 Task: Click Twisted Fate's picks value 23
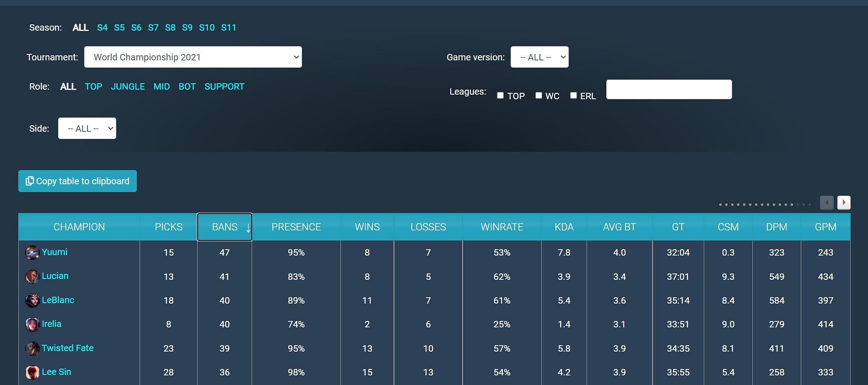pos(168,348)
